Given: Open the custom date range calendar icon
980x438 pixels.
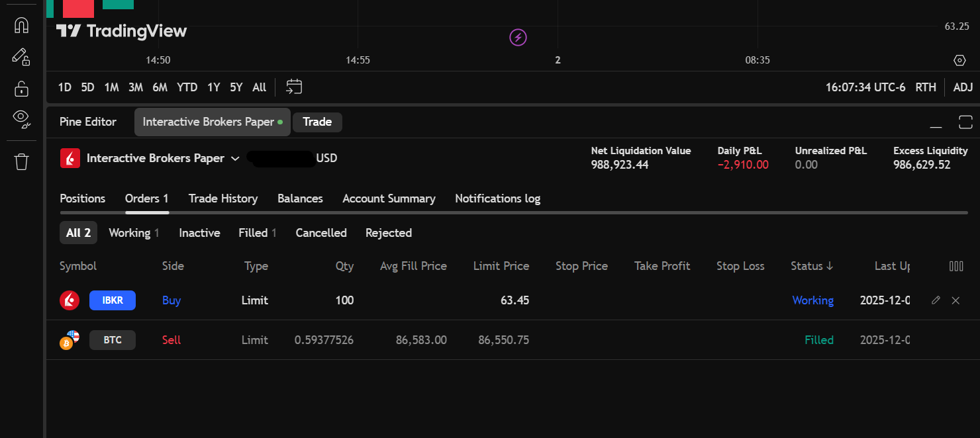Looking at the screenshot, I should coord(294,87).
